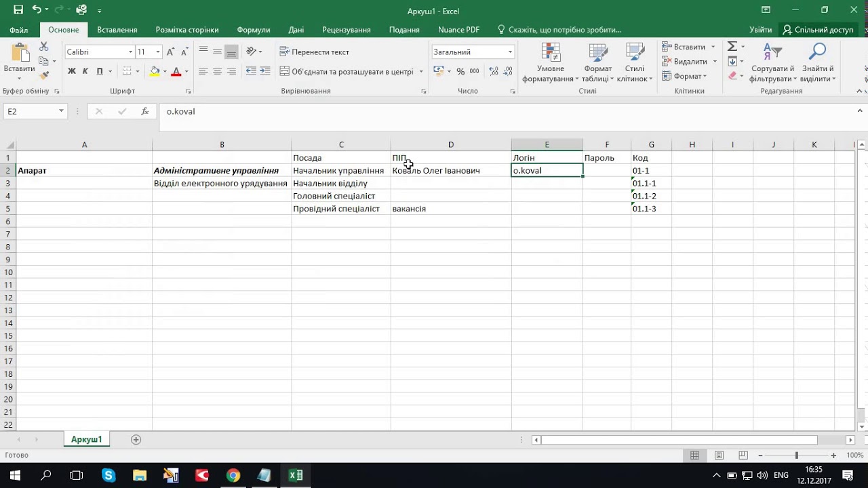Increase decimal places icon
This screenshot has width=868, height=488.
tap(494, 71)
